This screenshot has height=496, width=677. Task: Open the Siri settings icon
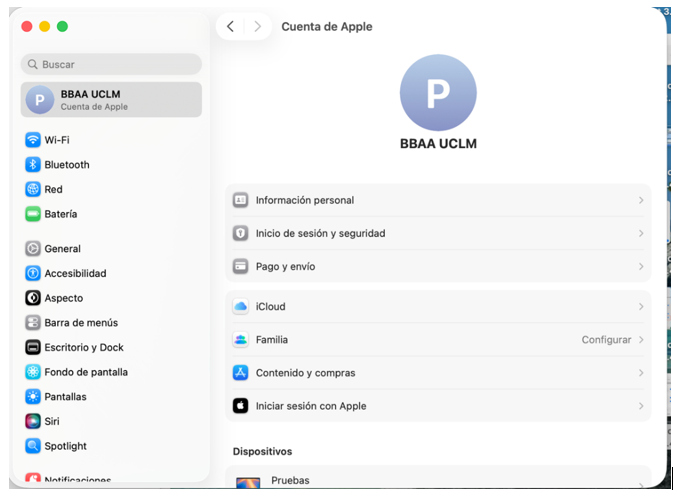[x=33, y=421]
